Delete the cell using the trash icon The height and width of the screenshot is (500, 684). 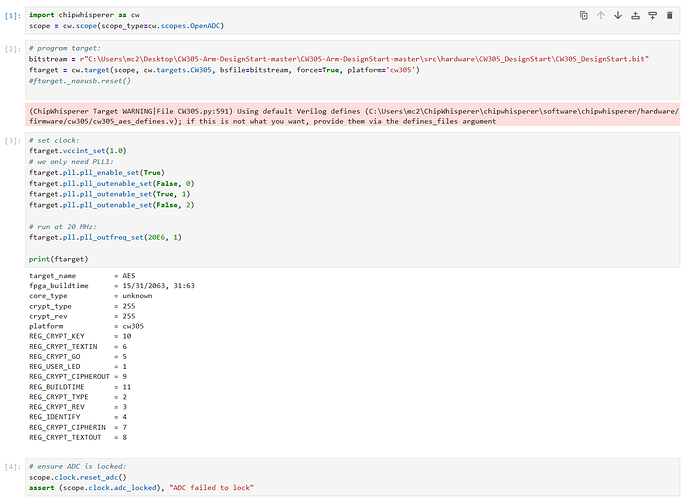click(669, 15)
